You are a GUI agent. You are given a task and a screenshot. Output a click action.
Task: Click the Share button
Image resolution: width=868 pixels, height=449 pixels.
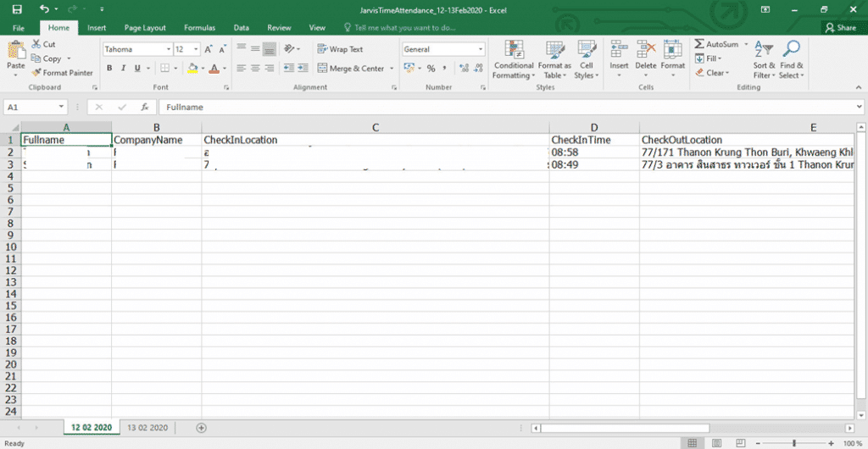840,28
